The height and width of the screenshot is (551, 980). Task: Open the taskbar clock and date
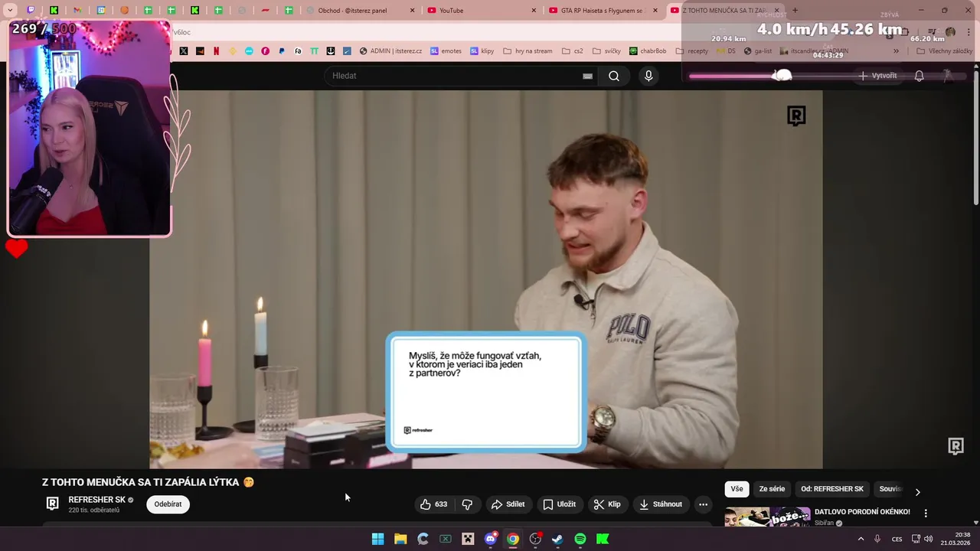(x=956, y=539)
